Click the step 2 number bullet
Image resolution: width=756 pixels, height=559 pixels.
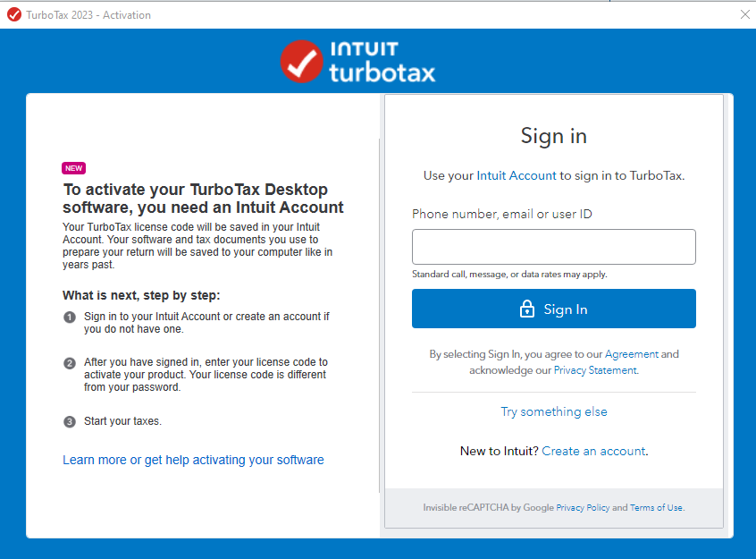[70, 363]
